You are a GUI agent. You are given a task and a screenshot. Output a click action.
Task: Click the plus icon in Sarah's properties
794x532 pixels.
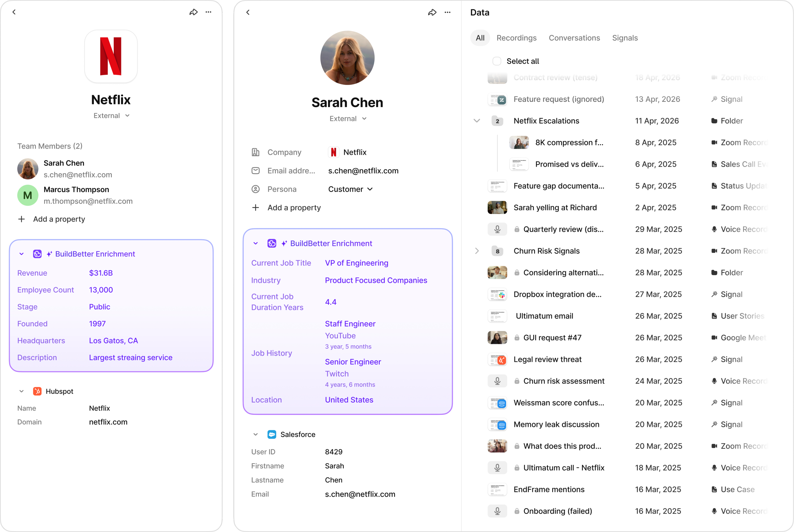(255, 207)
